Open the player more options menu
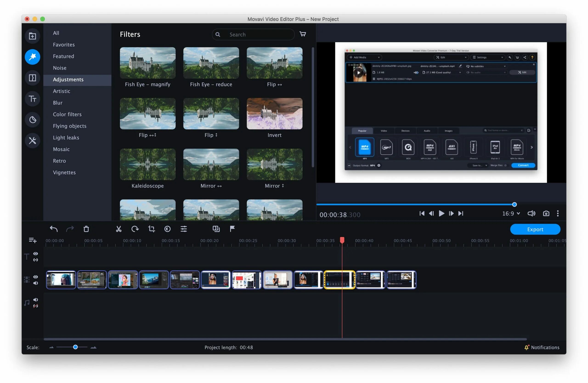The image size is (588, 383). click(558, 213)
